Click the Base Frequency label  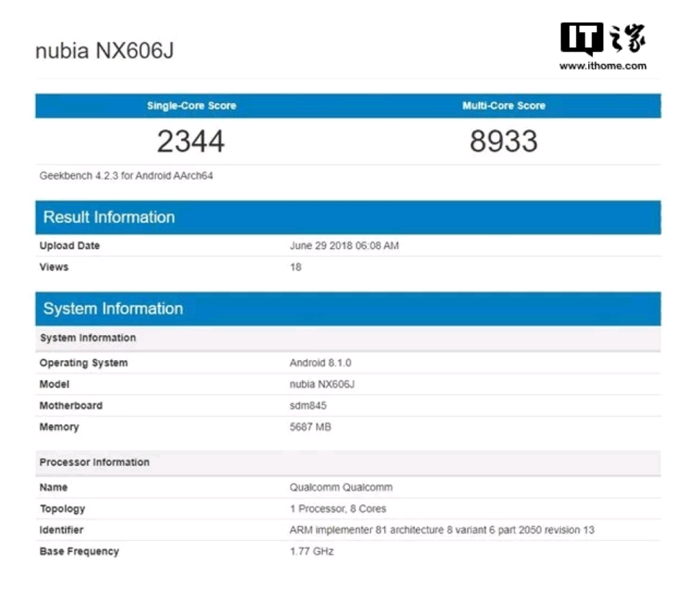pos(79,552)
